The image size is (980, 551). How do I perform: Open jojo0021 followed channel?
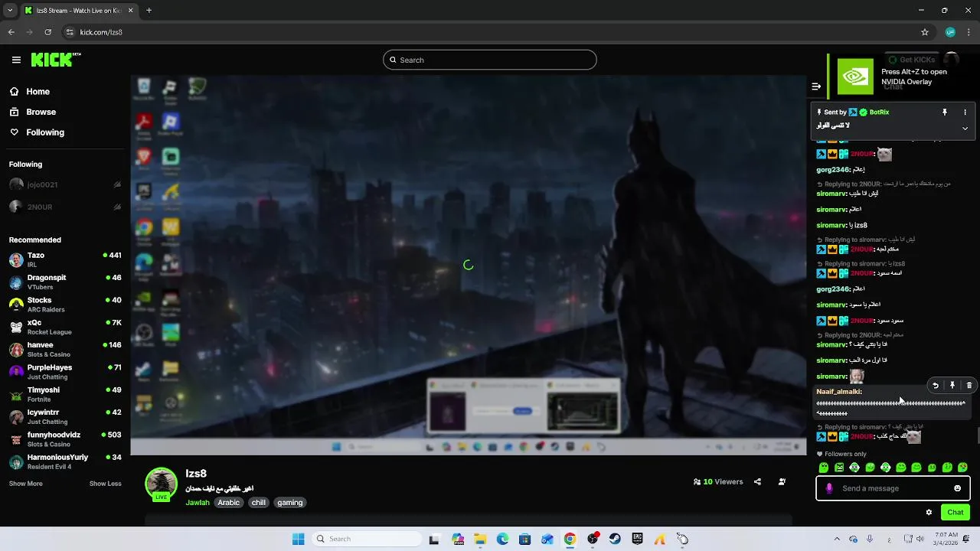(x=65, y=184)
